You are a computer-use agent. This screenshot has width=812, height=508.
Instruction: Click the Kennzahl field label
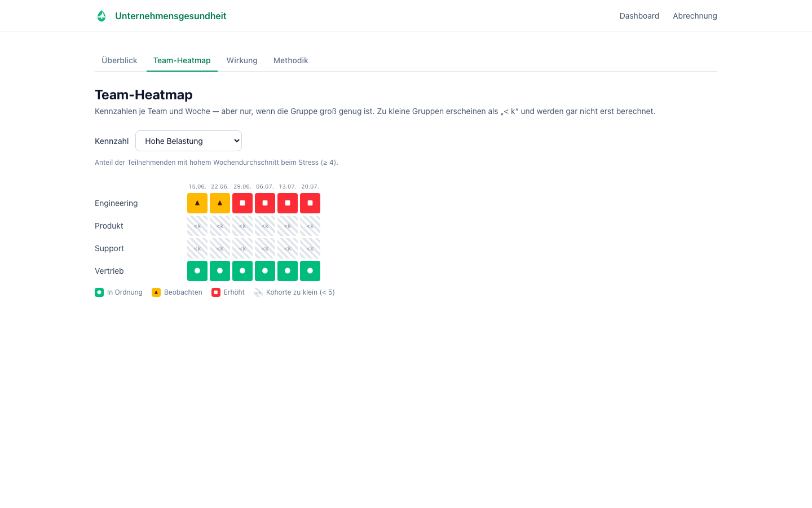click(x=112, y=141)
